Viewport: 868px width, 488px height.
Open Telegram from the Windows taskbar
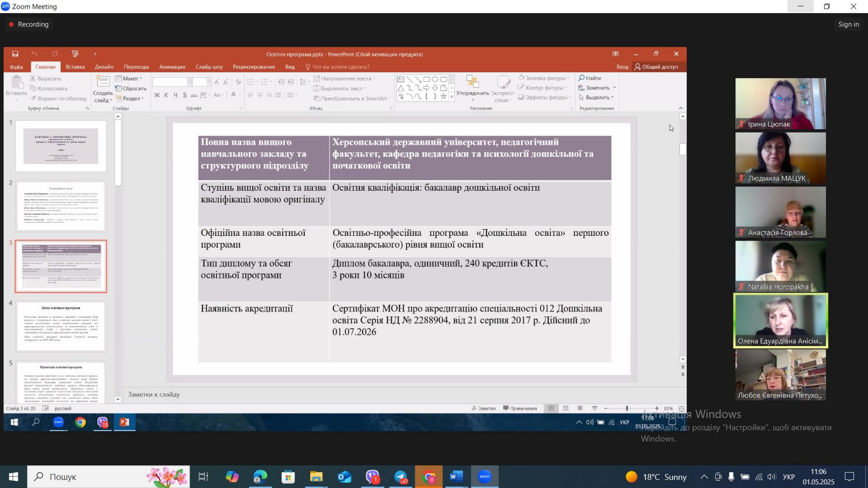pyautogui.click(x=401, y=477)
